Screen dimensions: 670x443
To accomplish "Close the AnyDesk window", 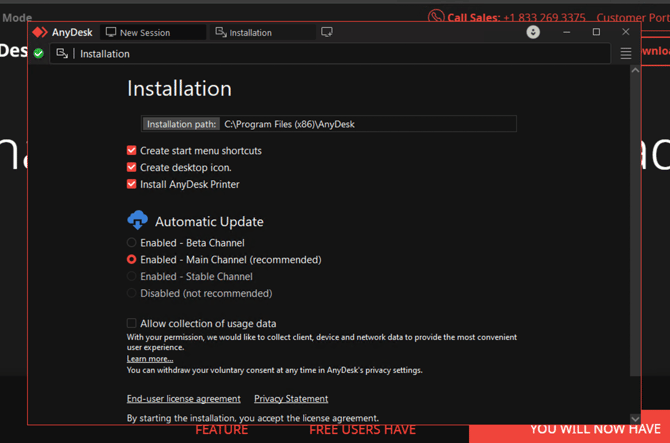I will [x=626, y=32].
